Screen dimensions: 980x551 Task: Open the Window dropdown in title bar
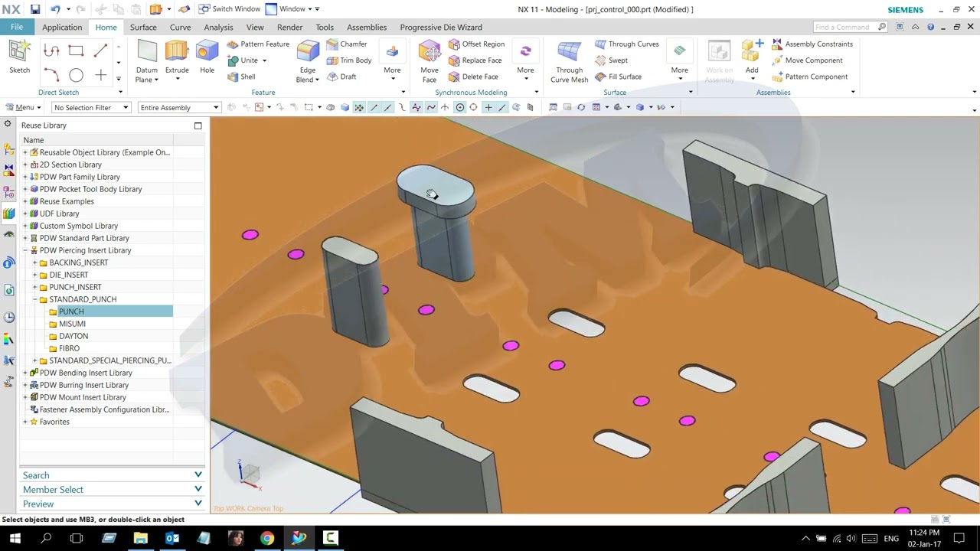coord(292,9)
